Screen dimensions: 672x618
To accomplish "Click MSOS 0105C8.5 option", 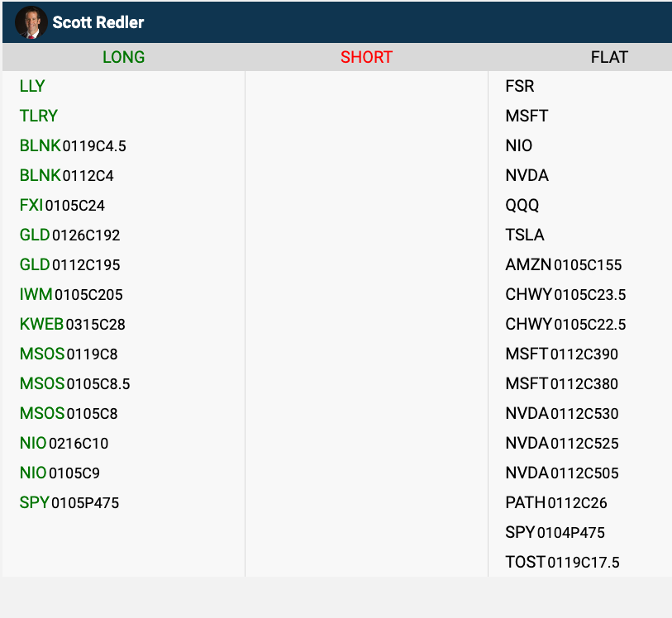I will (74, 384).
